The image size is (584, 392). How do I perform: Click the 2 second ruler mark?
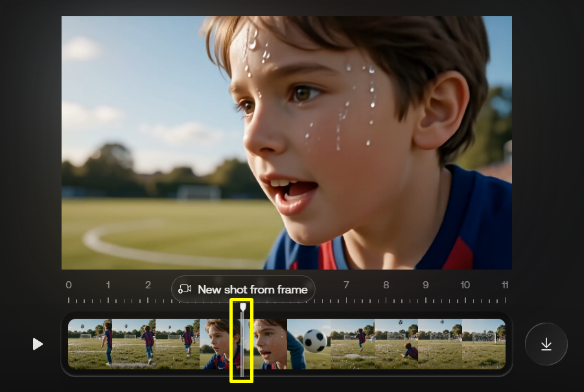[x=148, y=285]
